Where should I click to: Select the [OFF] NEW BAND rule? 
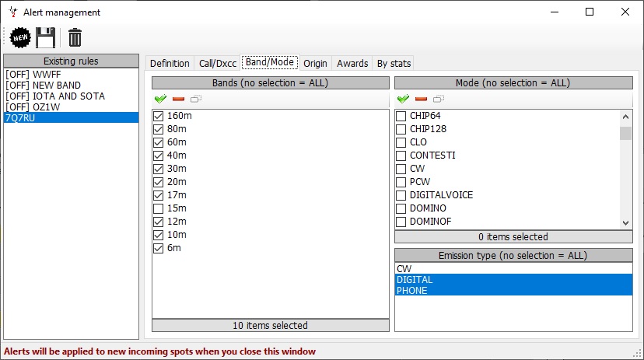coord(71,85)
